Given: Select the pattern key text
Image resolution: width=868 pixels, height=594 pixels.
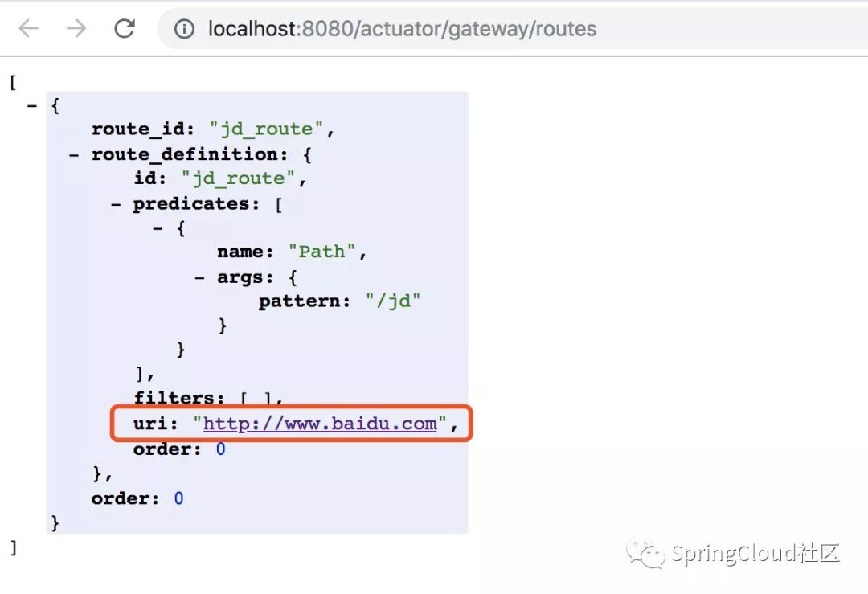Looking at the screenshot, I should [x=299, y=301].
